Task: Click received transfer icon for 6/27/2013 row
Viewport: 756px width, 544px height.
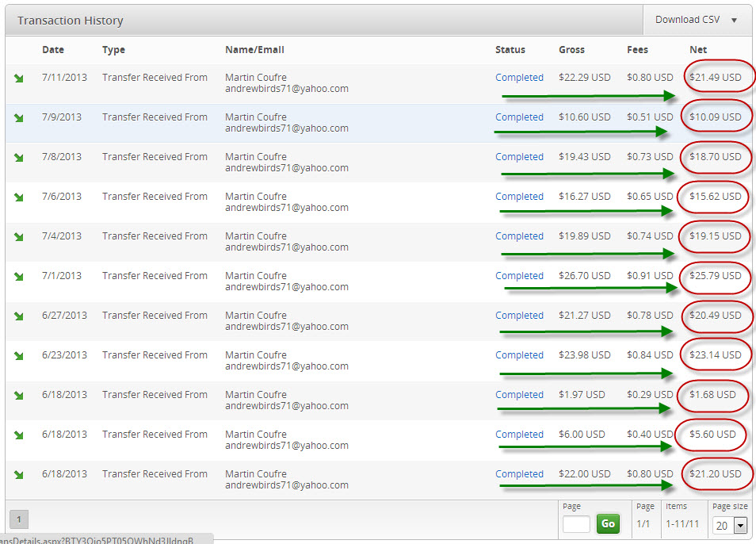Action: click(x=19, y=316)
